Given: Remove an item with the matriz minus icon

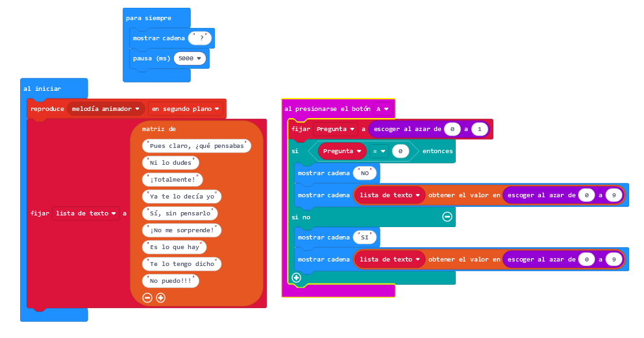Looking at the screenshot, I should (147, 297).
